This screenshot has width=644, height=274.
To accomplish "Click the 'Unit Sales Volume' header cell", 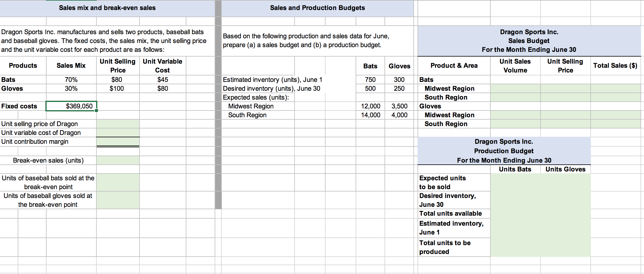I will click(515, 65).
